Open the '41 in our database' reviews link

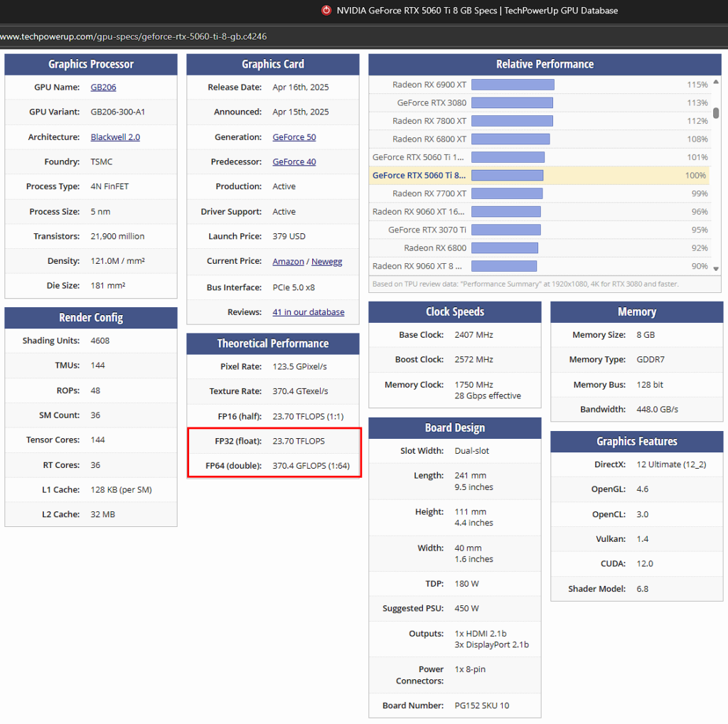pos(308,312)
